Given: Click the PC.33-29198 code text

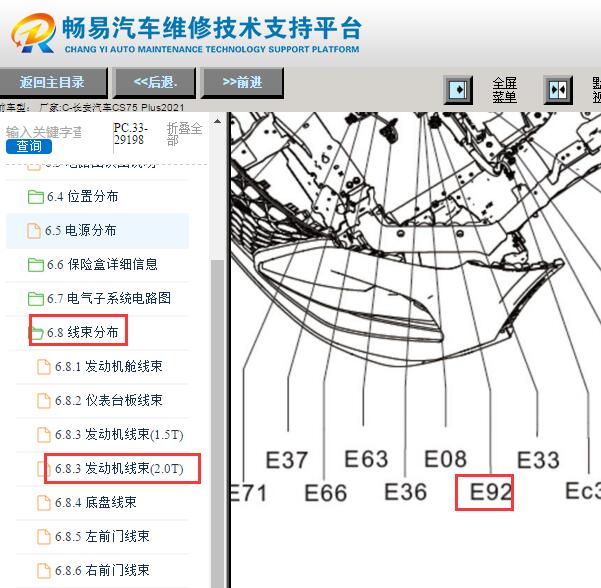Looking at the screenshot, I should [x=131, y=133].
